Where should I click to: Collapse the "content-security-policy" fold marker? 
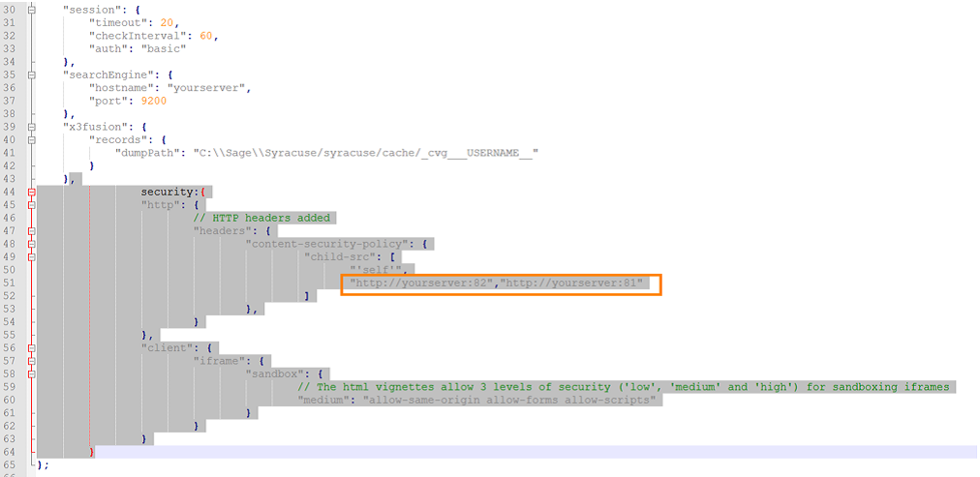pyautogui.click(x=32, y=244)
